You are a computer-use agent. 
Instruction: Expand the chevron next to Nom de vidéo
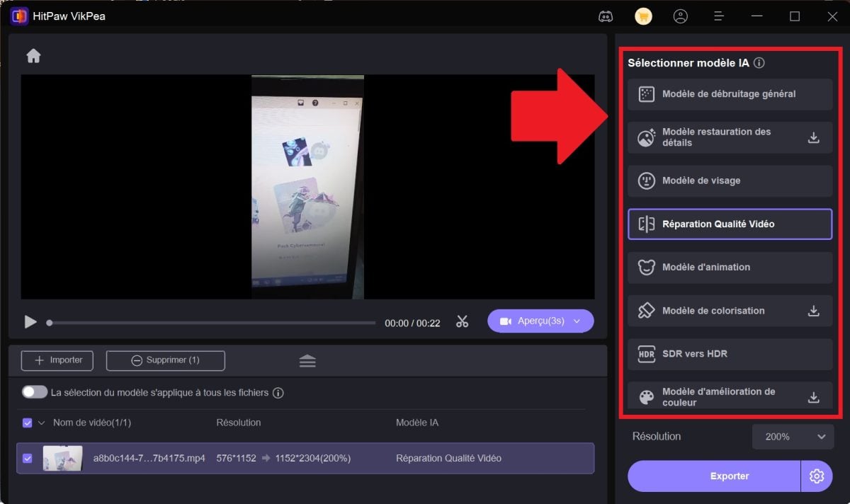[41, 423]
